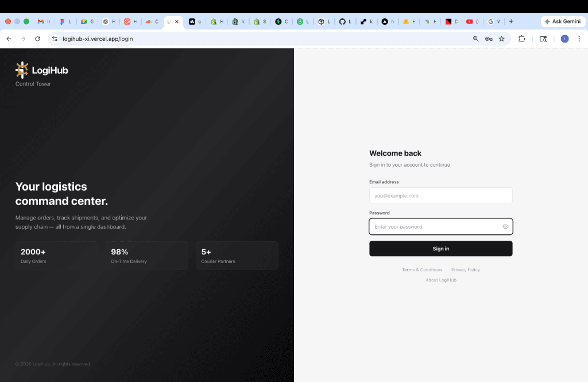Open the About LogiHub link
This screenshot has width=588, height=382.
(x=441, y=280)
